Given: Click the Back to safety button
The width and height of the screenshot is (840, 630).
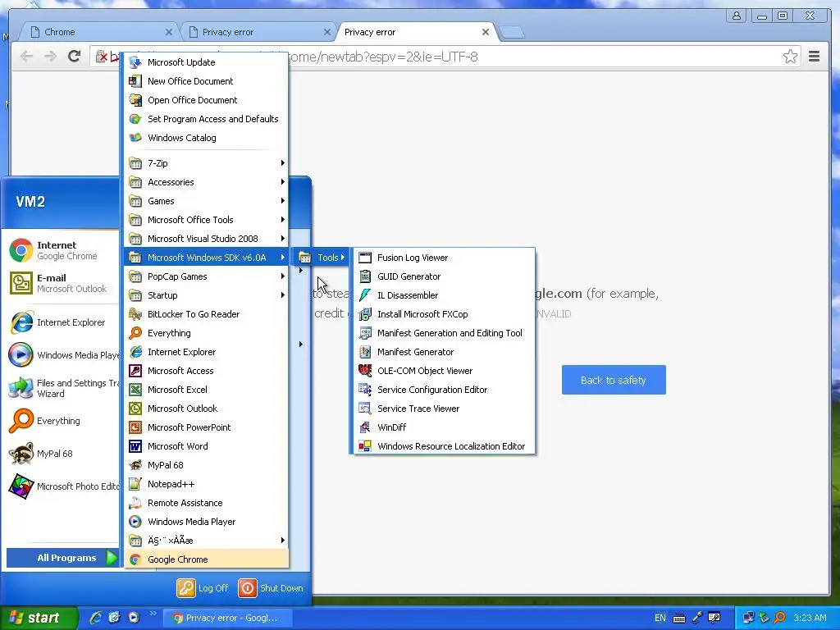Looking at the screenshot, I should click(x=614, y=381).
